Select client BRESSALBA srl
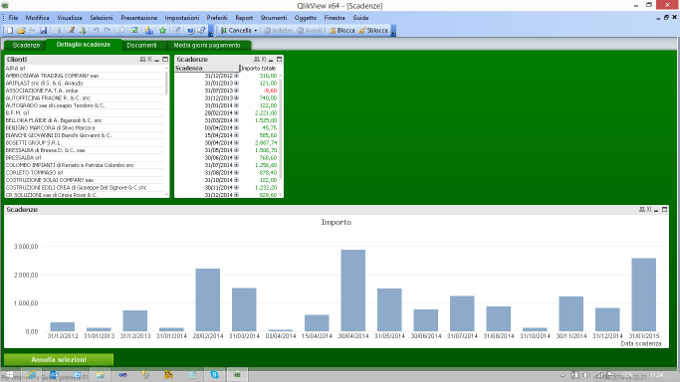The width and height of the screenshot is (680, 382). (84, 157)
